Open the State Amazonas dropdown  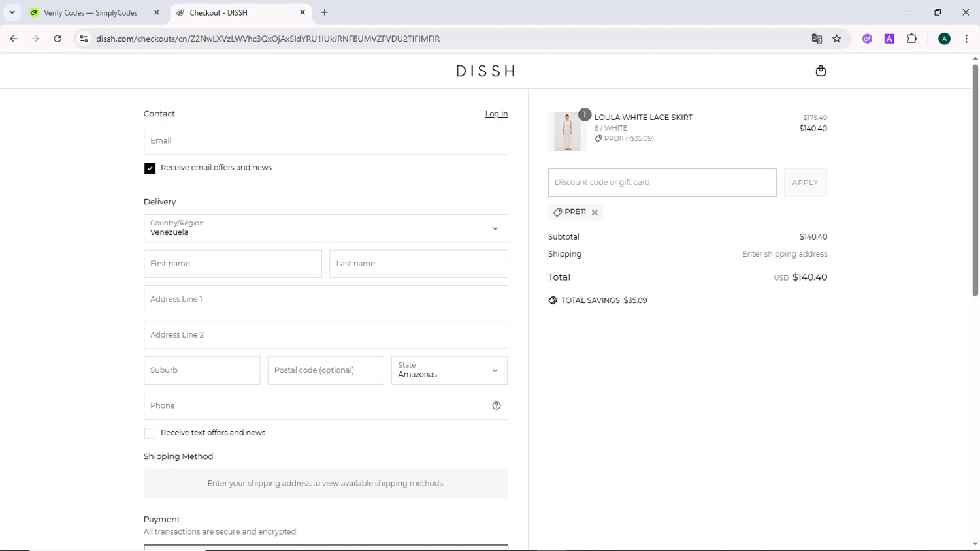(x=449, y=370)
